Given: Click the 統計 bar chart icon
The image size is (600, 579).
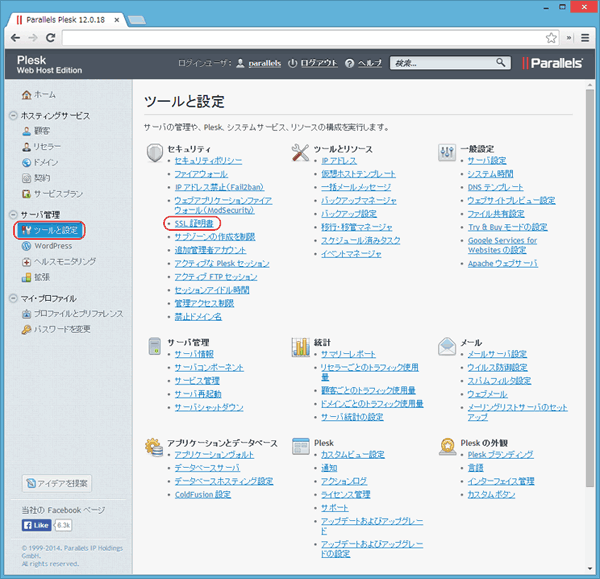Looking at the screenshot, I should point(300,347).
